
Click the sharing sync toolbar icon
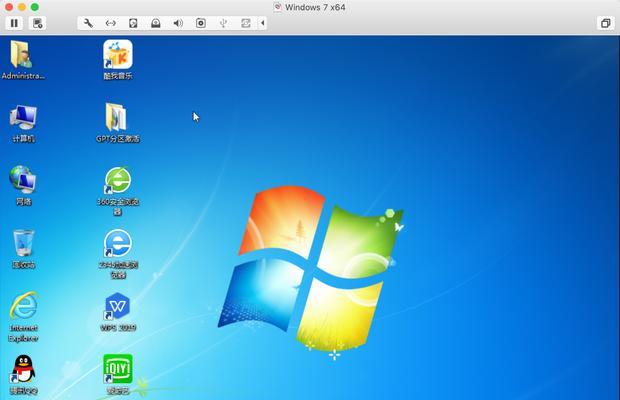click(x=246, y=23)
